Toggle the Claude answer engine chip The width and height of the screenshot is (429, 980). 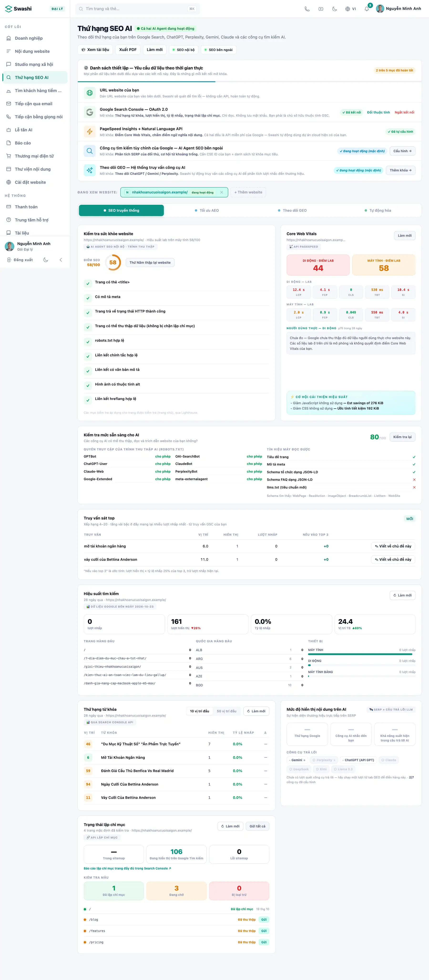point(389,760)
